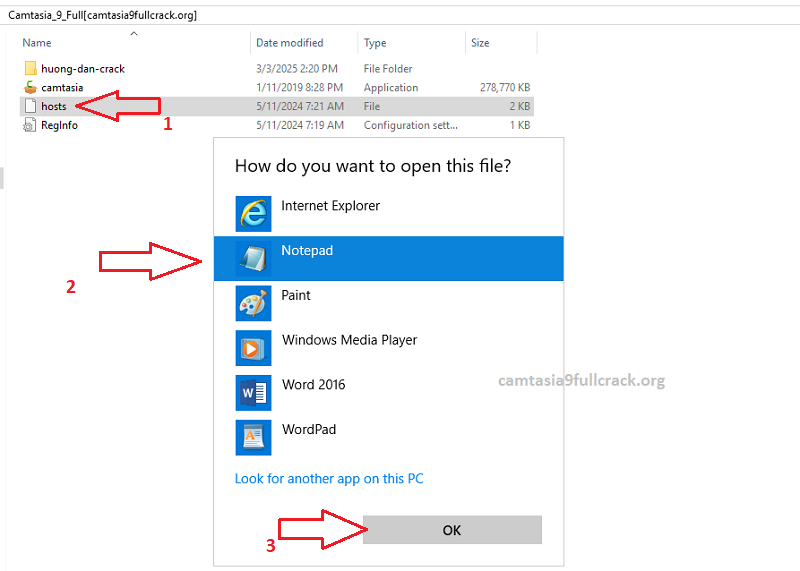Choose the Internet Explorer icon
This screenshot has width=800, height=571.
(253, 214)
